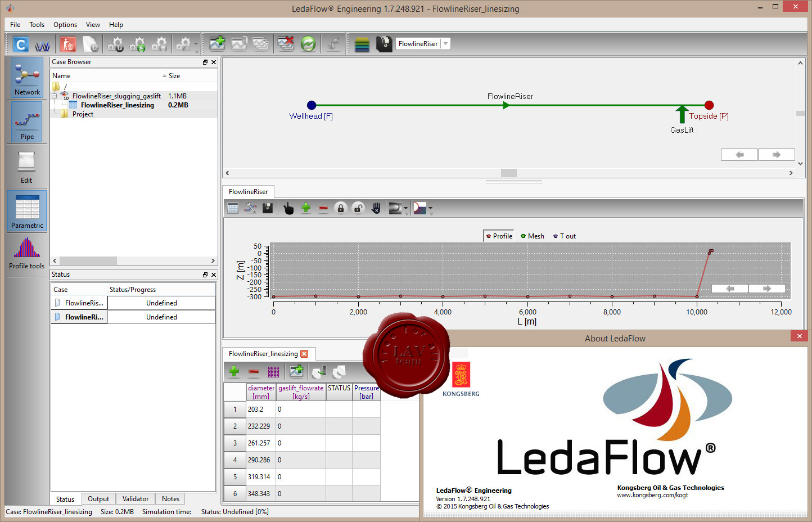Click red minus in profile toolbar
Screen dimensions: 812x522
pyautogui.click(x=323, y=208)
